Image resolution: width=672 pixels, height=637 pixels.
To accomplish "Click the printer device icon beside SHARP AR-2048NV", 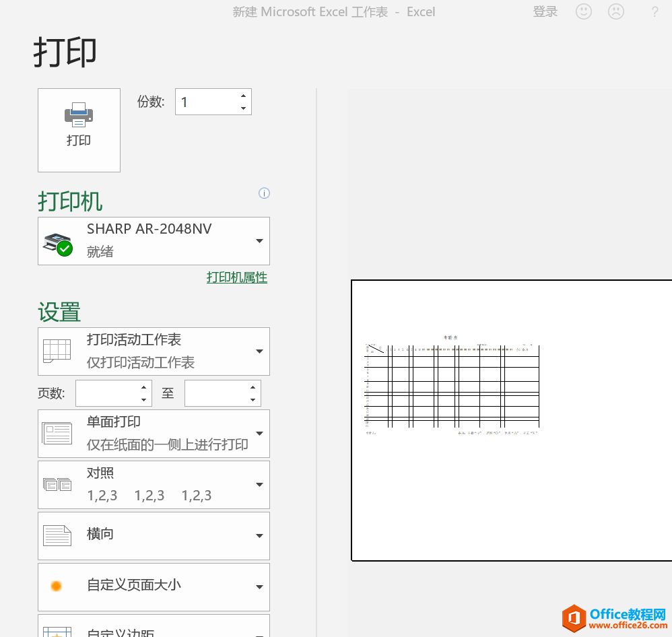I will [x=57, y=241].
